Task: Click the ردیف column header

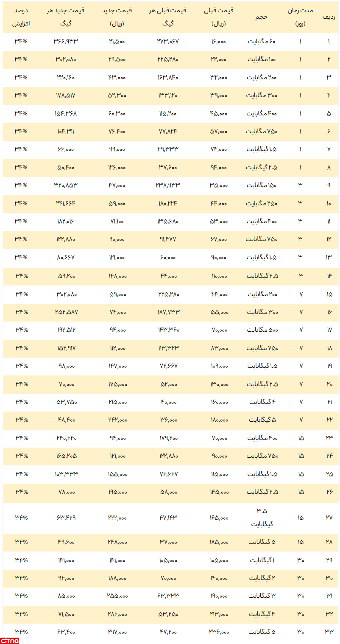Action: coord(329,17)
